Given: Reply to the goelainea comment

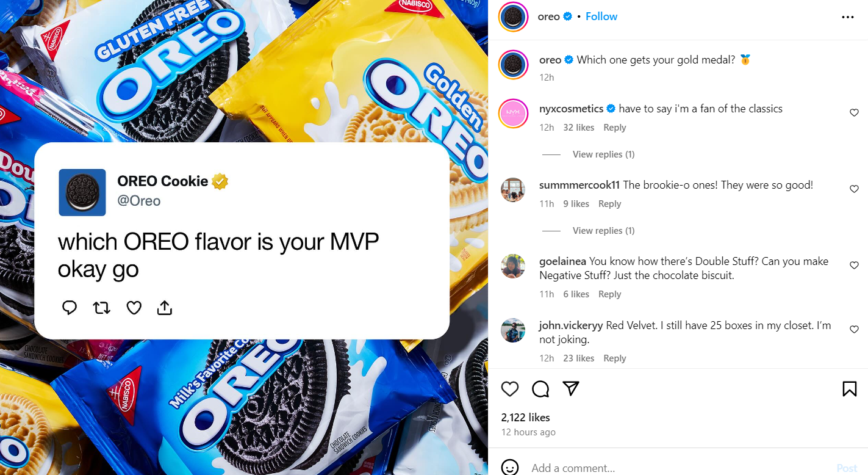Looking at the screenshot, I should (609, 294).
